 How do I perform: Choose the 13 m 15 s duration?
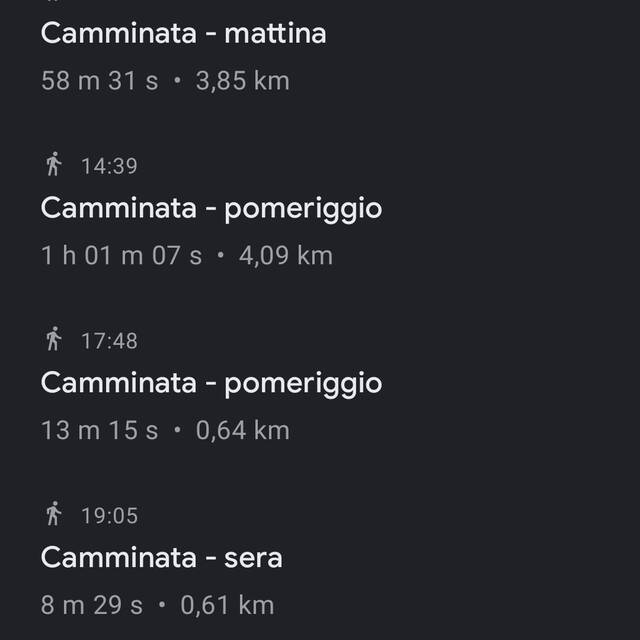coord(99,431)
